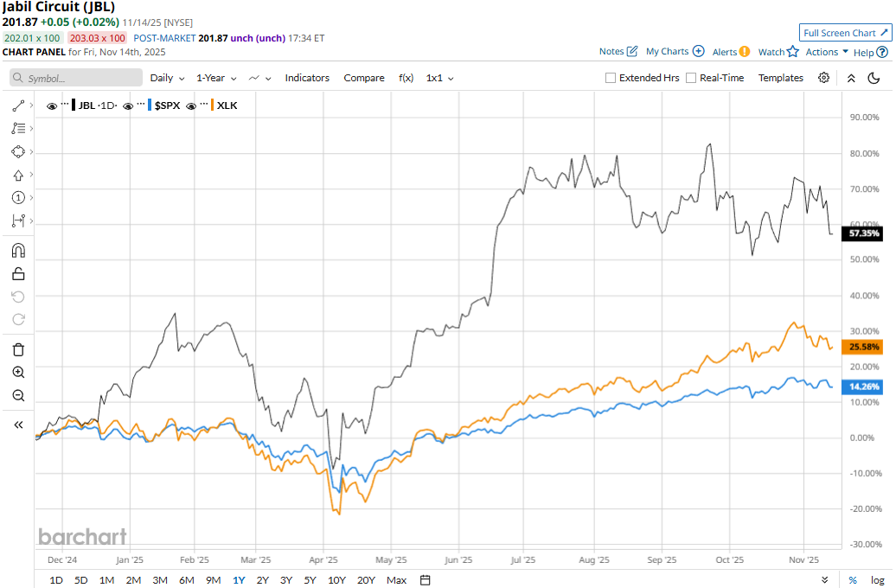Open the Compare menu

pyautogui.click(x=364, y=79)
